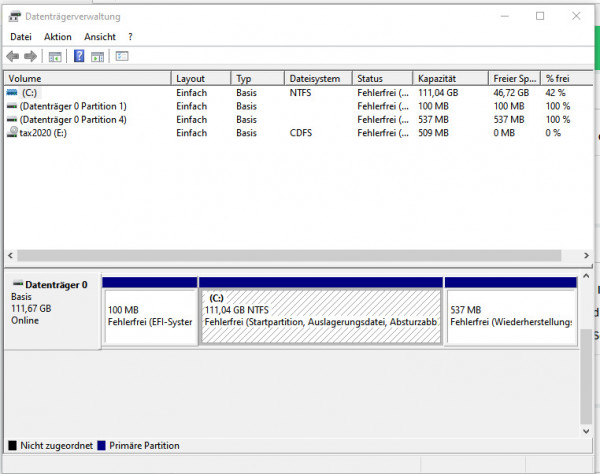
Task: Click the settings list toolbar icon
Action: (122, 56)
